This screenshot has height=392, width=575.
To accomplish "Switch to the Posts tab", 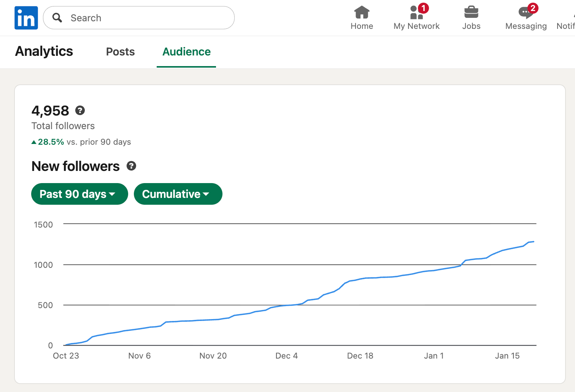I will click(120, 52).
